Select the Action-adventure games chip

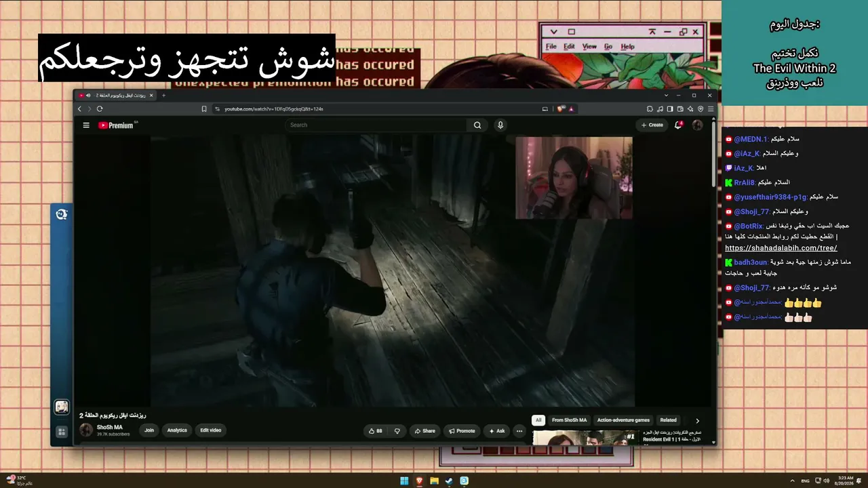coord(623,420)
